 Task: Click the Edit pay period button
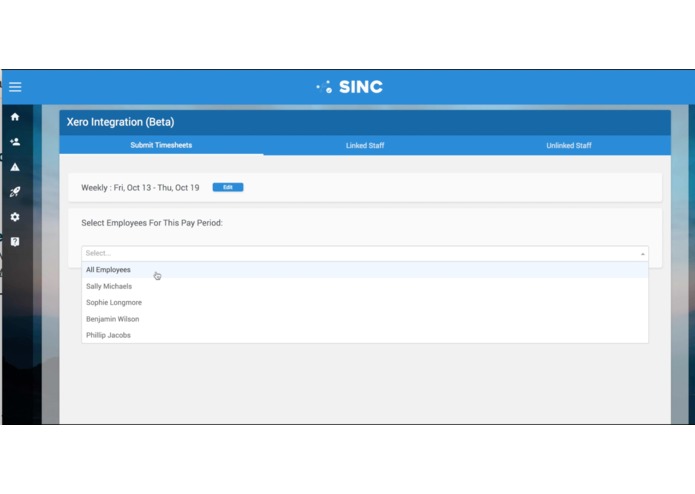coord(228,187)
